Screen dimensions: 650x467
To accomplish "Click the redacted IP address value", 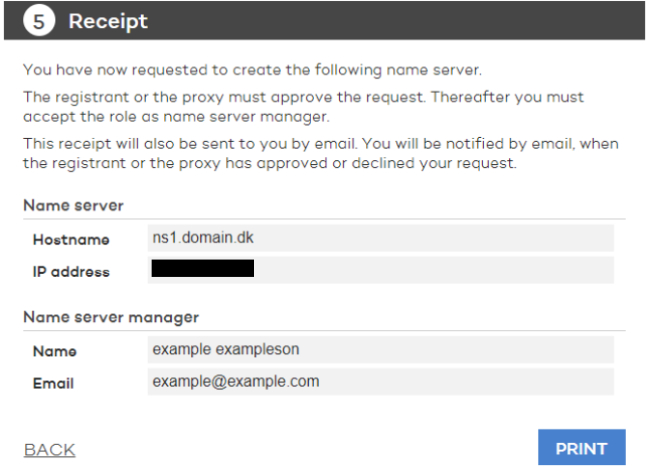I will (203, 269).
